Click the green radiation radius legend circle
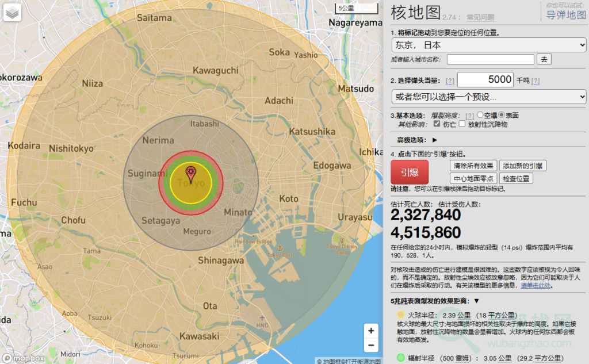 point(400,358)
